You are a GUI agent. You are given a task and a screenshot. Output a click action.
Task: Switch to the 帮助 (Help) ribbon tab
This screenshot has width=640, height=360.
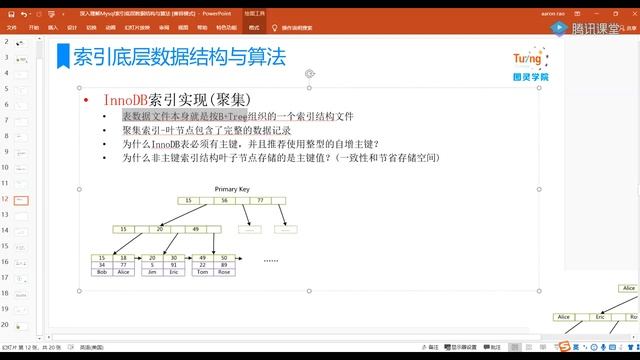point(202,28)
